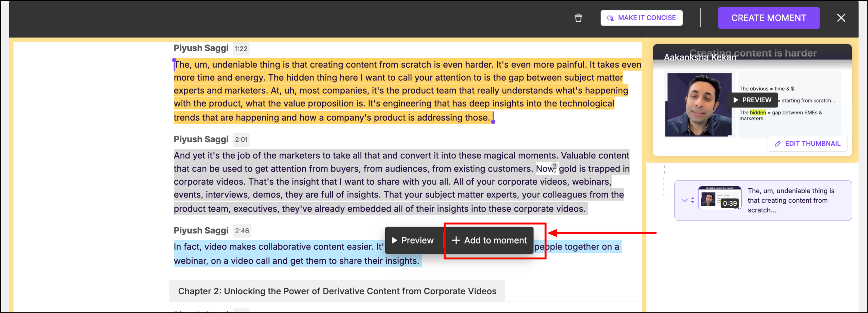868x313 pixels.
Task: Click Preview in the selection popup
Action: (413, 240)
